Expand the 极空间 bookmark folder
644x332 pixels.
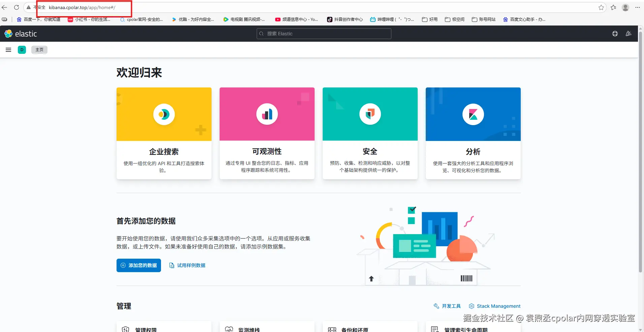[455, 20]
